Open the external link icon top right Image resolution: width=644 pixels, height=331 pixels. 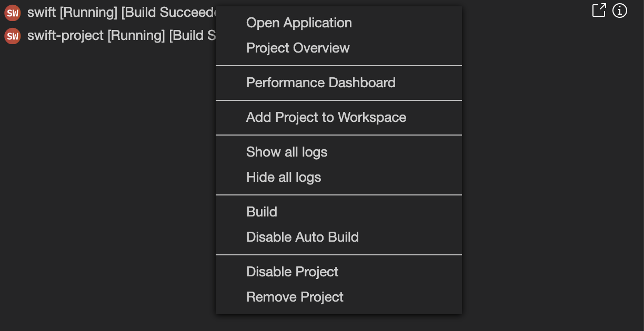click(599, 10)
